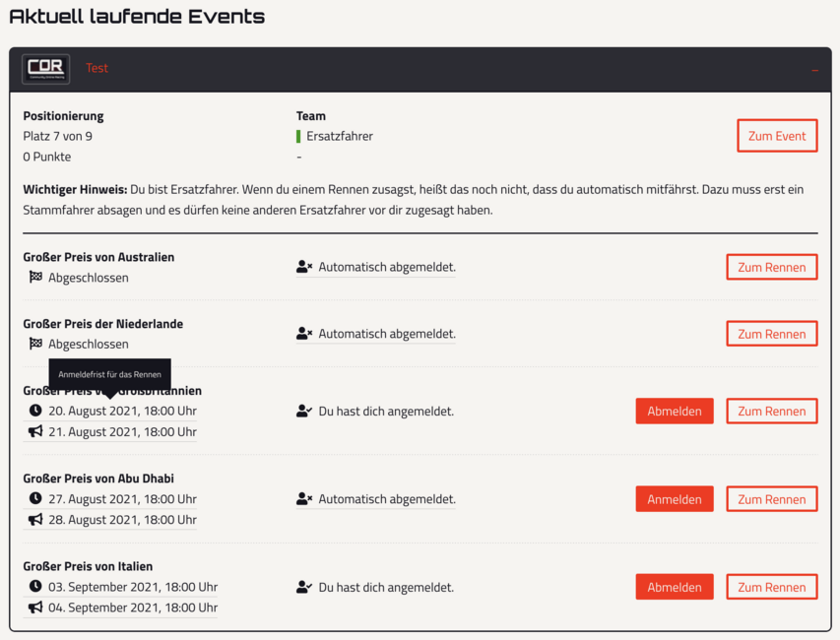This screenshot has height=640, width=840.
Task: Click megaphone icon beside 21. August 2021
Action: tap(35, 432)
